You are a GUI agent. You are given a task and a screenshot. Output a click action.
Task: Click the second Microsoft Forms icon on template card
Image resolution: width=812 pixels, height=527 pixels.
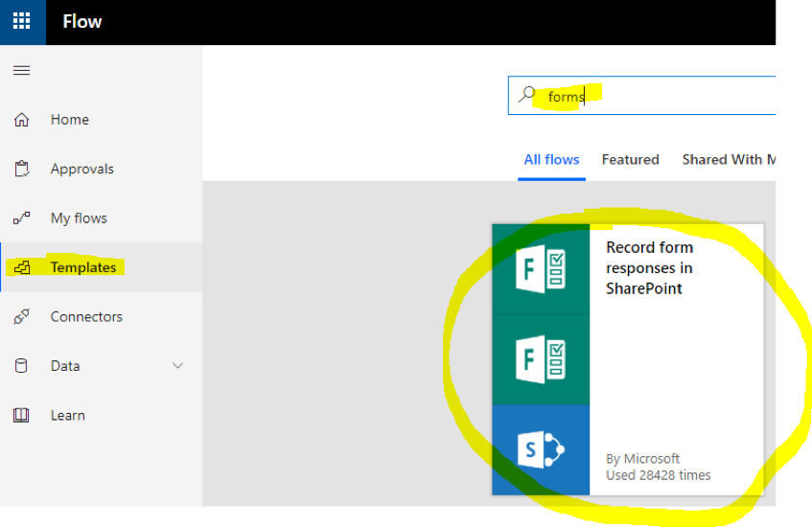click(541, 359)
